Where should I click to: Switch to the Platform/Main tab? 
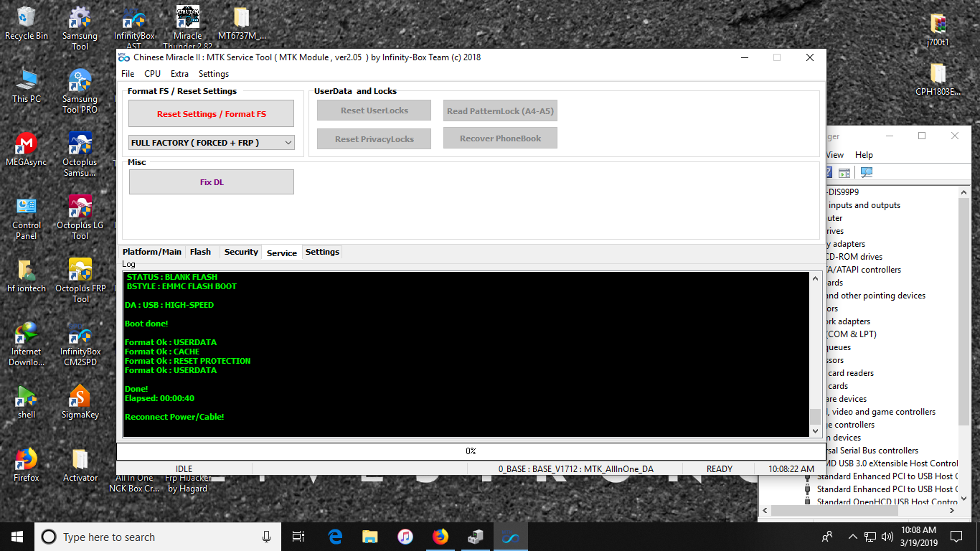coord(152,252)
